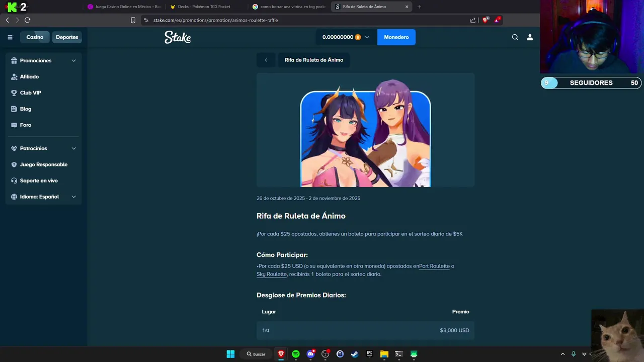Click the Stake logo
Screen dimensions: 644x362
[x=178, y=37]
